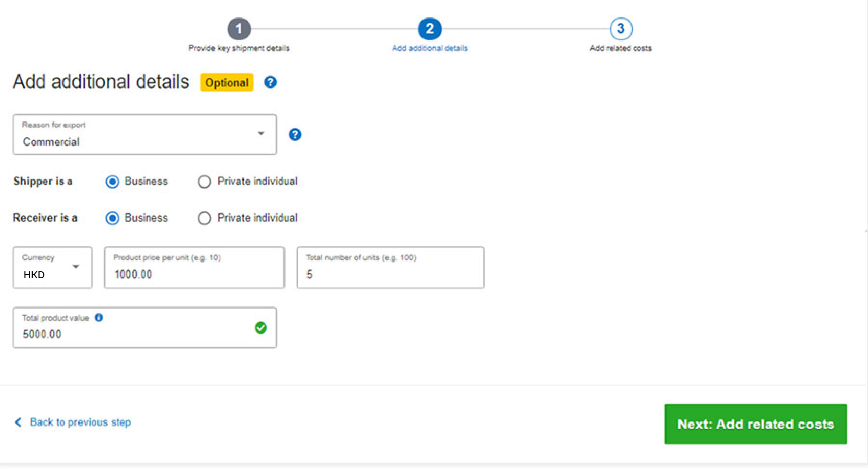Jump to step 3 circle in progress bar
Image resolution: width=868 pixels, height=469 pixels.
coord(621,29)
